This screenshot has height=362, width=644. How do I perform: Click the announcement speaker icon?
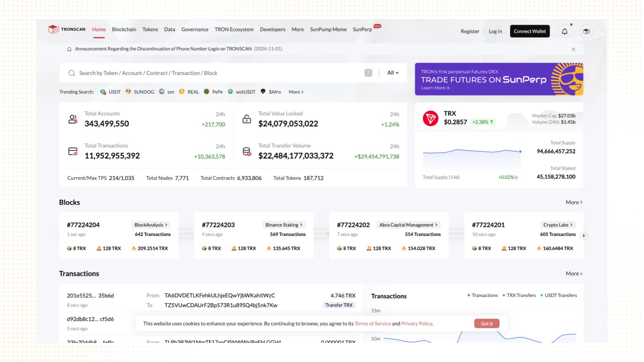pos(69,49)
